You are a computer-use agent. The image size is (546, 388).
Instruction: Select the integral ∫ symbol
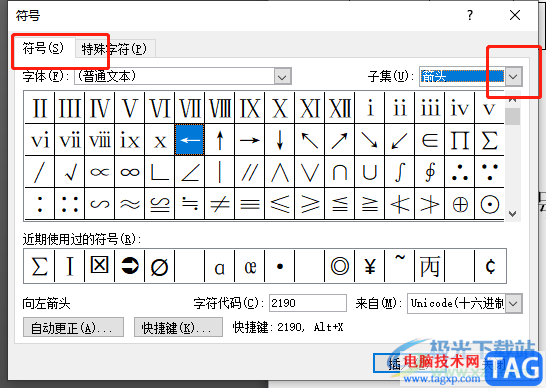tap(399, 172)
